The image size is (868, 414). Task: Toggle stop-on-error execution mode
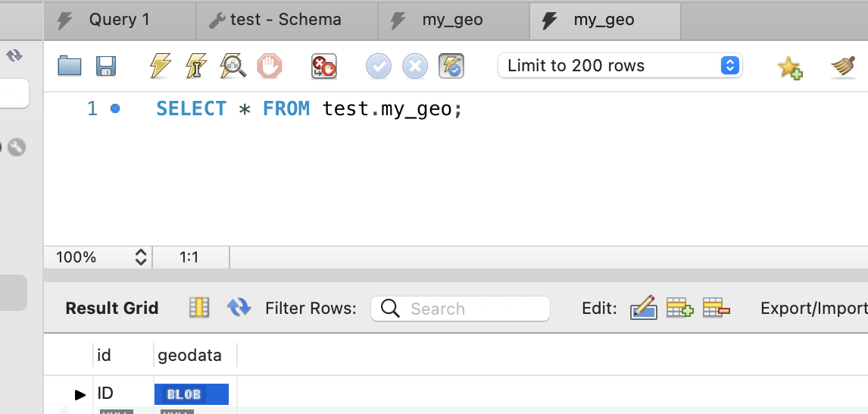[324, 66]
